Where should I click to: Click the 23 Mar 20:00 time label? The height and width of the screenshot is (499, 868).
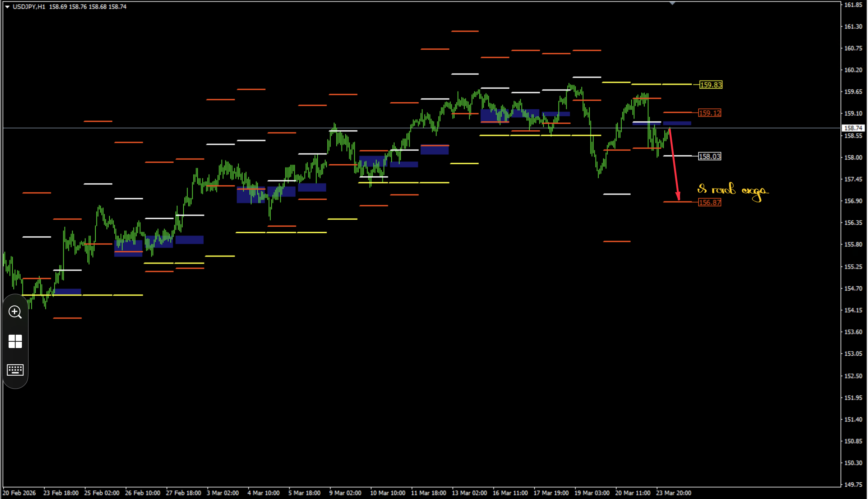coord(674,493)
